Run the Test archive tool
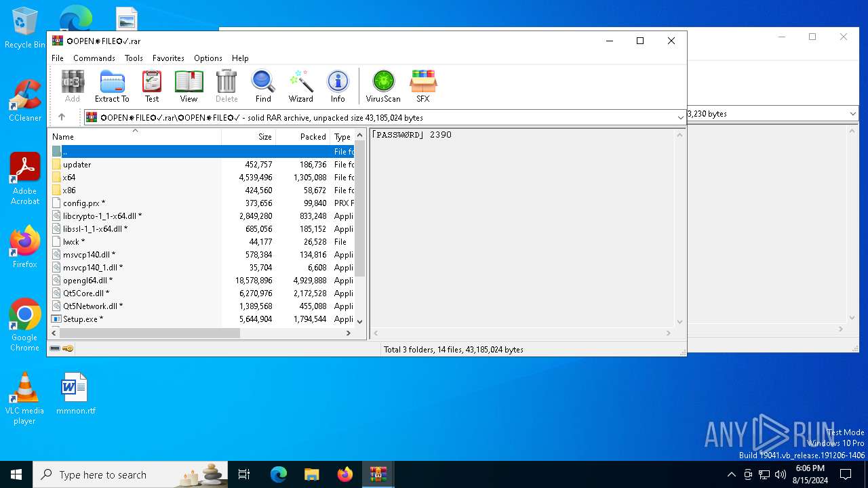The image size is (868, 488). [152, 86]
